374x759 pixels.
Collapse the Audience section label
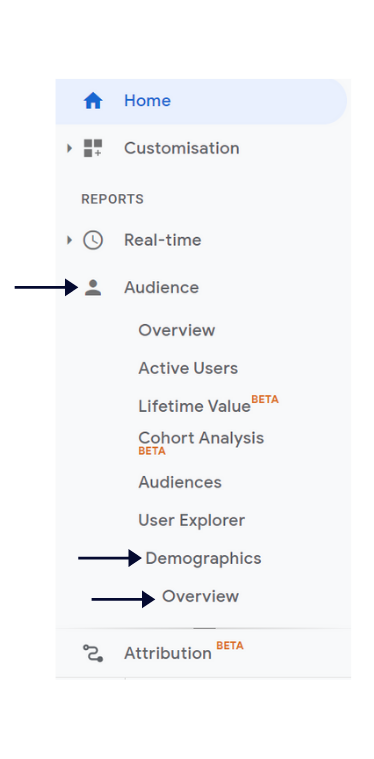click(161, 288)
